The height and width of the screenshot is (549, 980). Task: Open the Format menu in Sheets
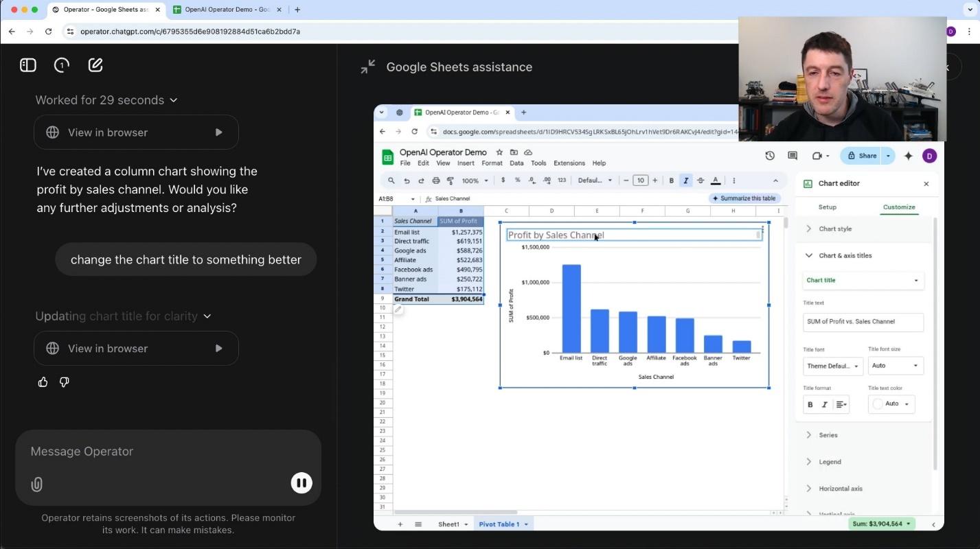(492, 163)
